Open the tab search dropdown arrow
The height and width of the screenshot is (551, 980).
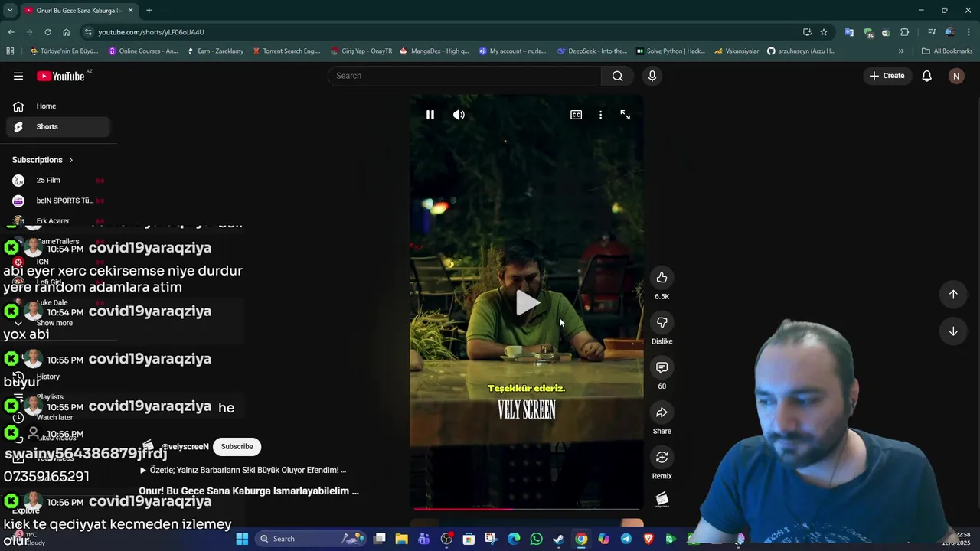(x=10, y=11)
